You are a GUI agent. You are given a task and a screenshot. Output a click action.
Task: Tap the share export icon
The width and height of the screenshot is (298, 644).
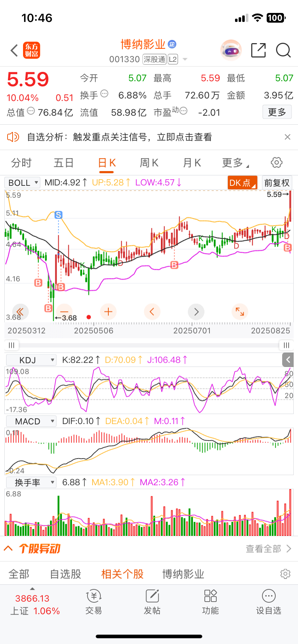pyautogui.click(x=258, y=50)
